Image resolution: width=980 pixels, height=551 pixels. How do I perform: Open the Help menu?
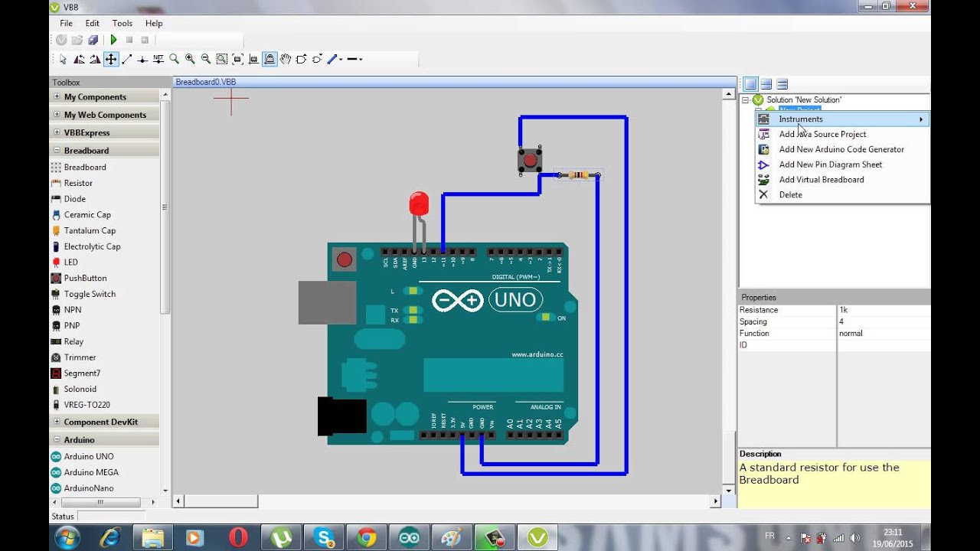tap(154, 24)
